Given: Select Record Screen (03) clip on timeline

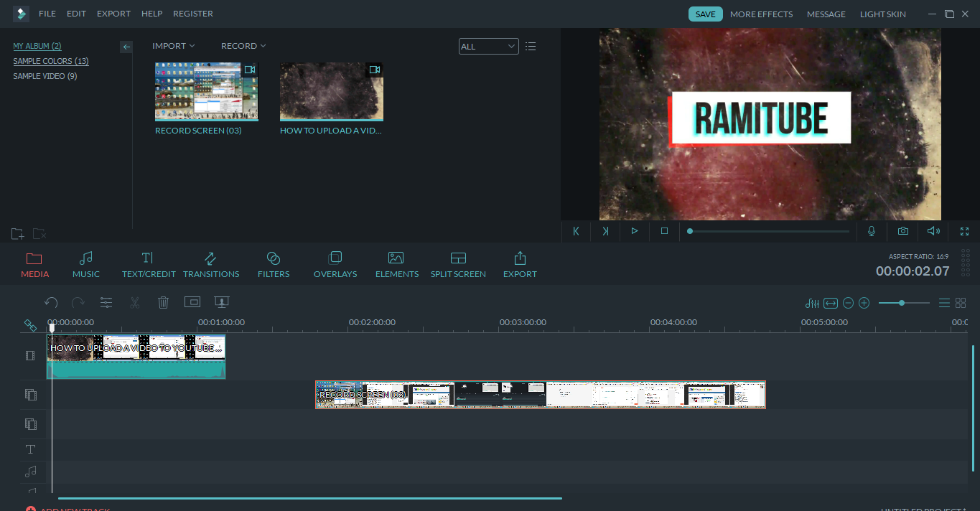Looking at the screenshot, I should (x=541, y=395).
